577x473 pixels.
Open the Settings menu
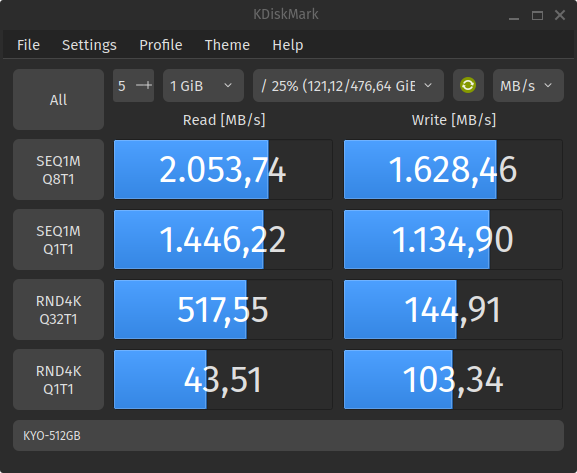[x=89, y=45]
